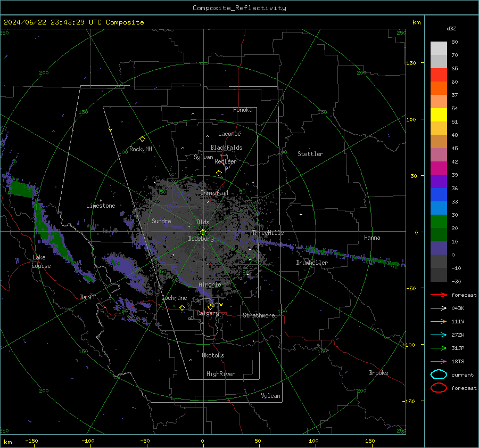Click the red forecast arrow in legend
This screenshot has height=448, width=479.
point(439,295)
